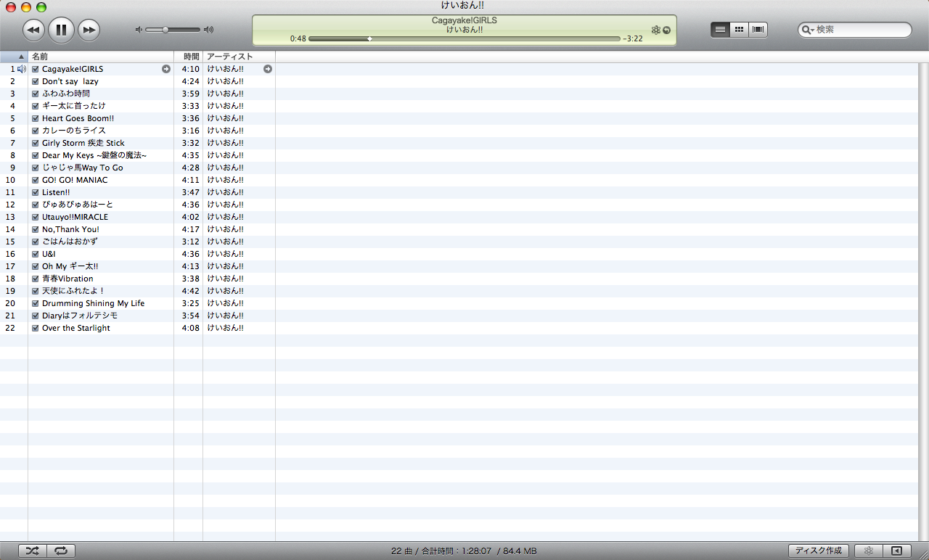Pause playback with the pause button

(x=61, y=30)
